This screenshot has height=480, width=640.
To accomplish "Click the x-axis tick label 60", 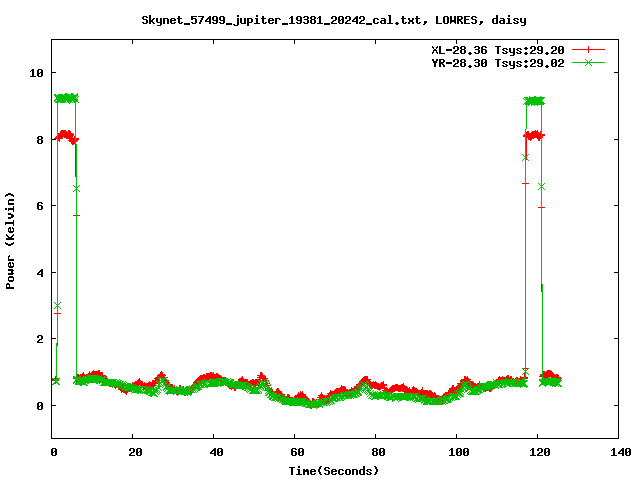I will coord(297,452).
